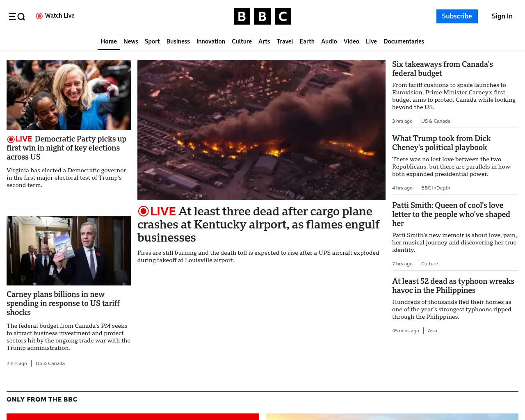
Task: Go to the Video section
Action: pos(352,41)
